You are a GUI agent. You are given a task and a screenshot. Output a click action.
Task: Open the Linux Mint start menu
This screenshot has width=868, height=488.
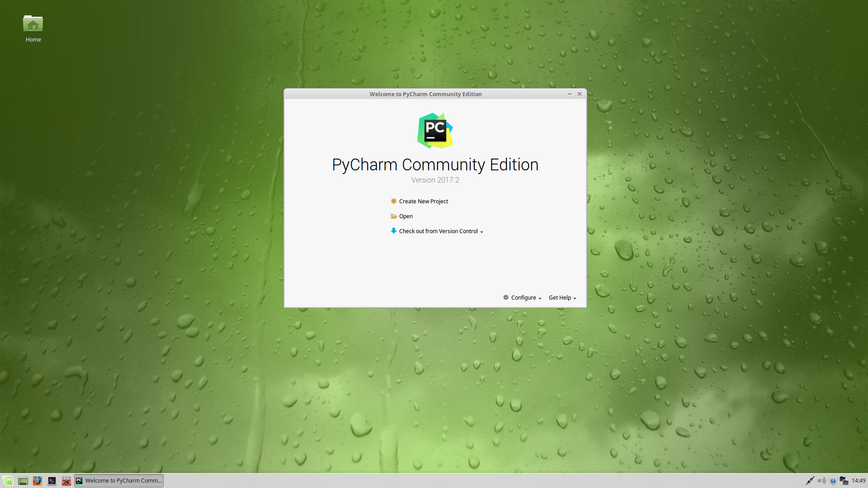coord(8,481)
